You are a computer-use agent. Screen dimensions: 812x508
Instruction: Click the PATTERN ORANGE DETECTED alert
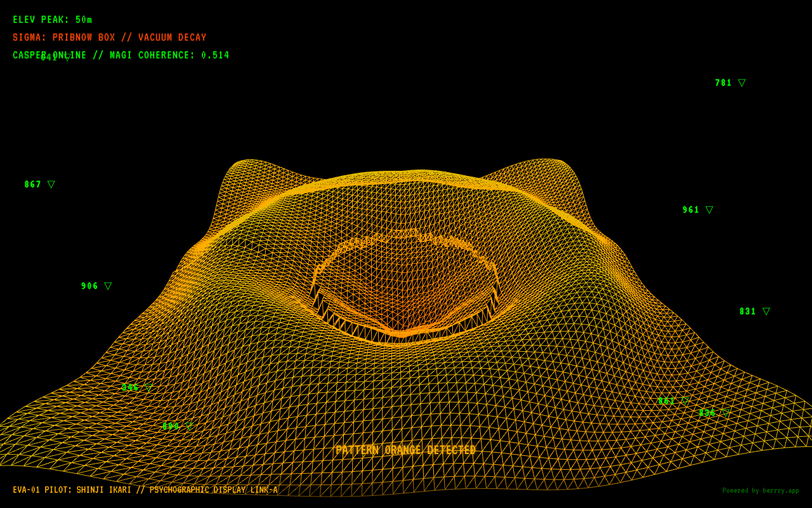tap(405, 450)
